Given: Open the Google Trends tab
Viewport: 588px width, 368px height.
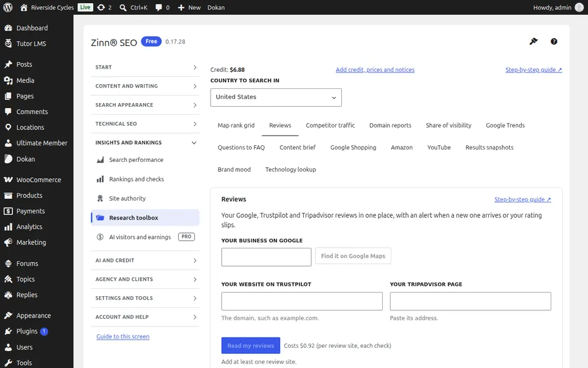Looking at the screenshot, I should 505,125.
